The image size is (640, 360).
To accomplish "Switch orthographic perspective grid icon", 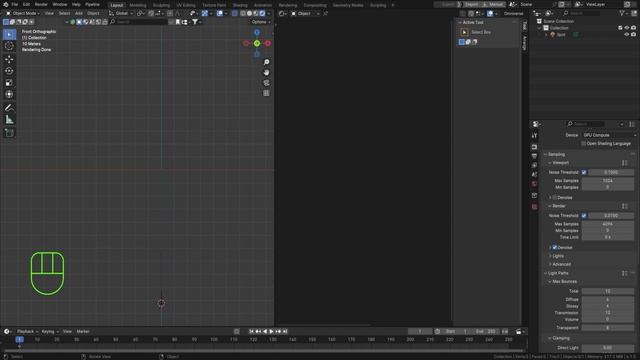I will [267, 93].
